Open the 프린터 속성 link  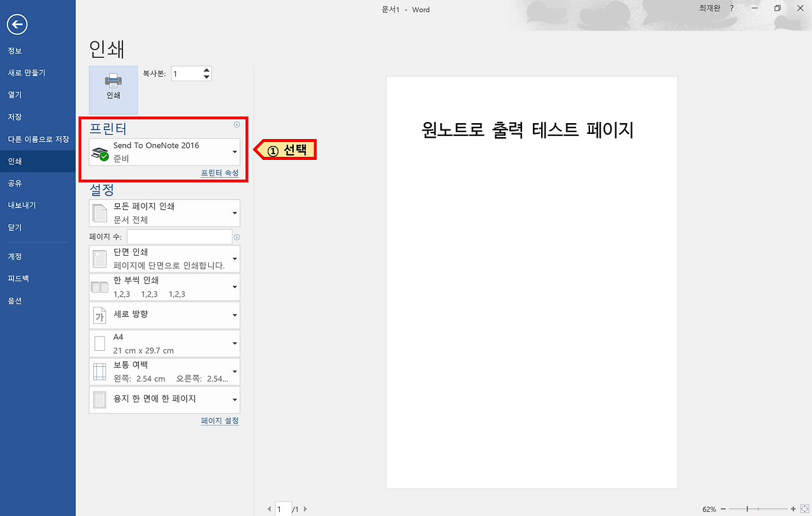219,172
